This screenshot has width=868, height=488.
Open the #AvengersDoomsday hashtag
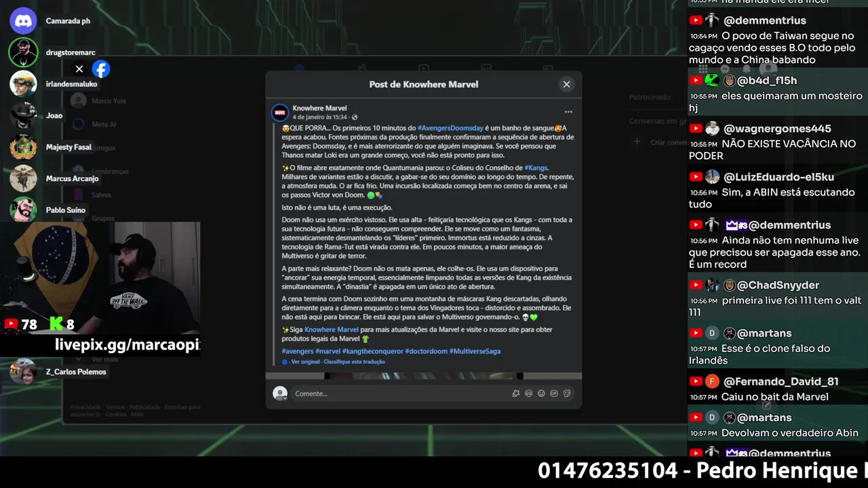click(x=450, y=128)
